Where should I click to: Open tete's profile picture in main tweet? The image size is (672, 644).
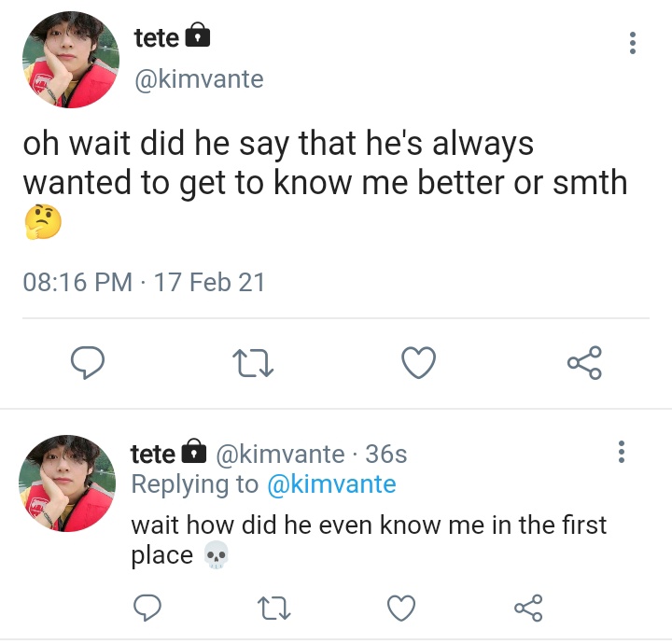71,60
